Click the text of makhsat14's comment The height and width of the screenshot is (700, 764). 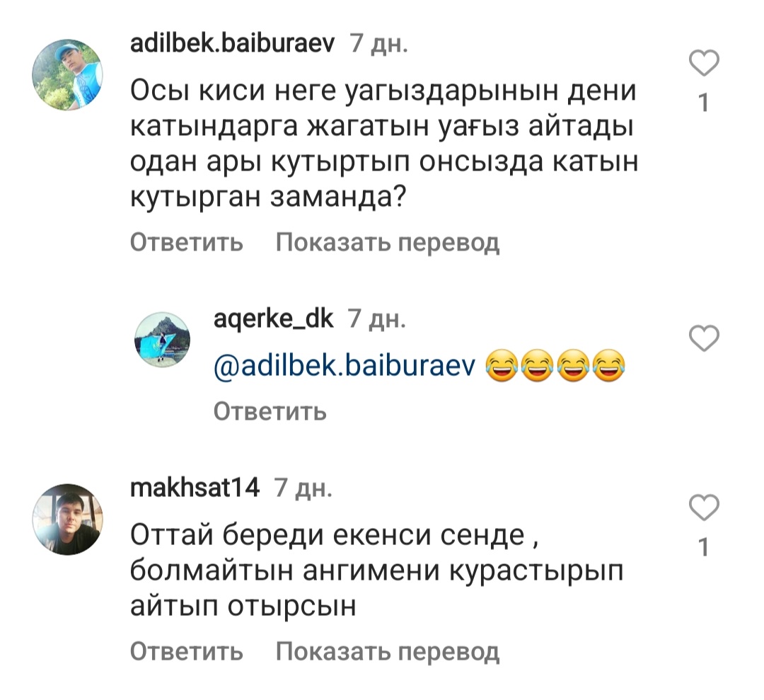[376, 570]
